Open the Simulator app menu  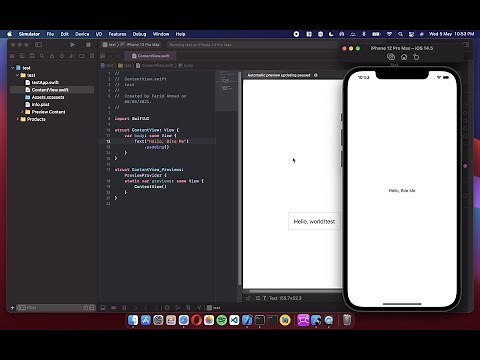(29, 34)
